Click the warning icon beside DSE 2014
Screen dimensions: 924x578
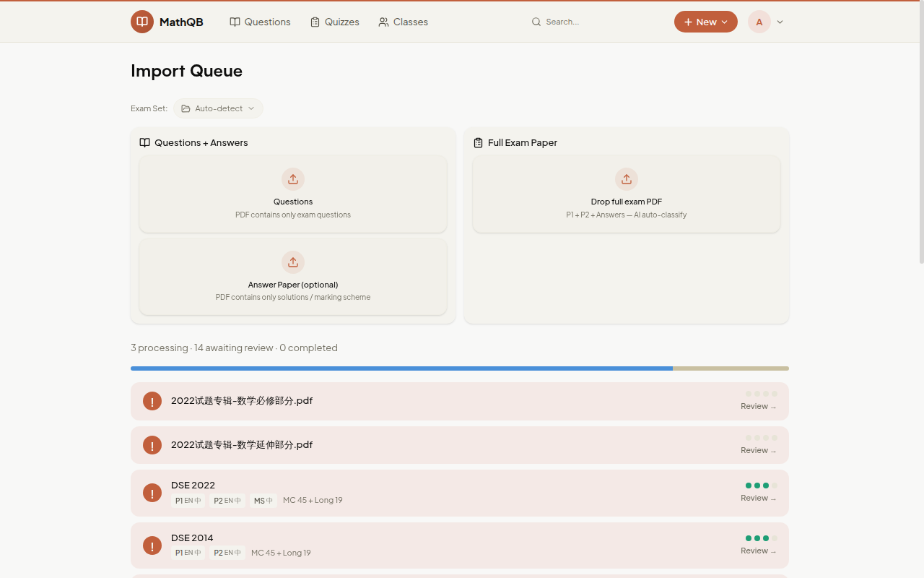[152, 545]
